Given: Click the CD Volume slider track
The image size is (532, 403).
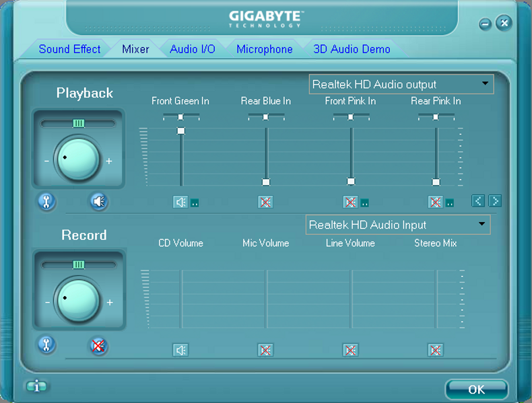Looking at the screenshot, I should coord(181,299).
